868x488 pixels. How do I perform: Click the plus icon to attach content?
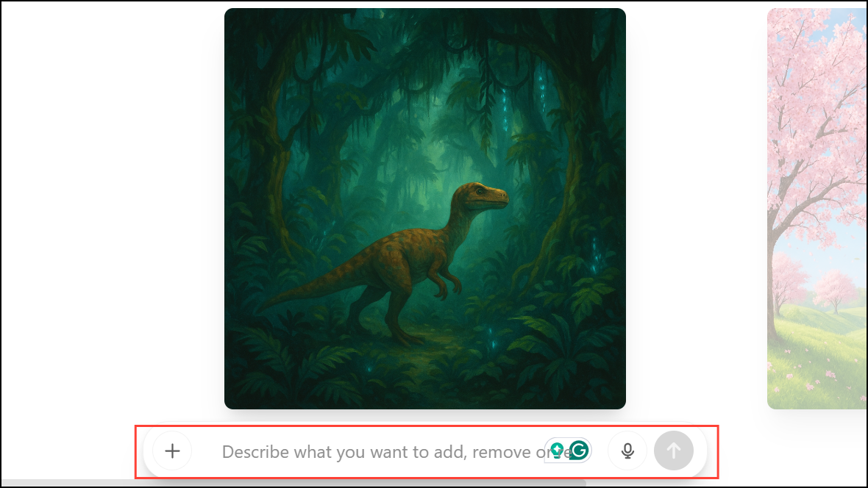tap(173, 451)
